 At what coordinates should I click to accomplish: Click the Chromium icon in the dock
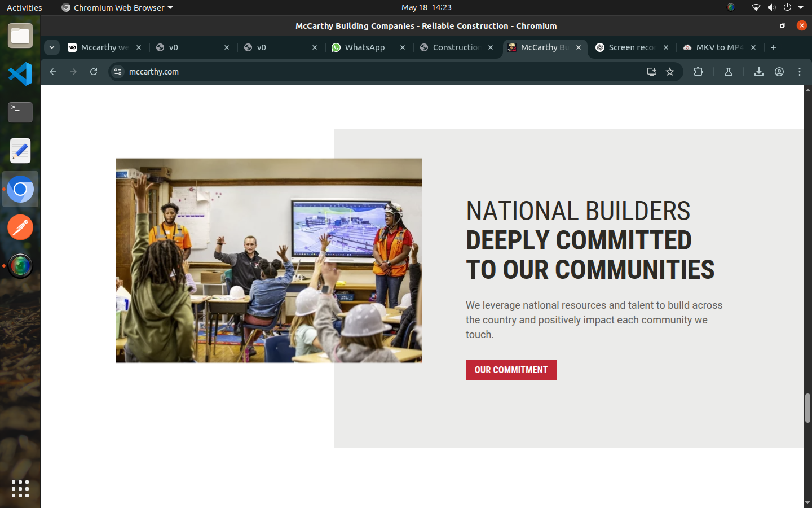coord(20,189)
